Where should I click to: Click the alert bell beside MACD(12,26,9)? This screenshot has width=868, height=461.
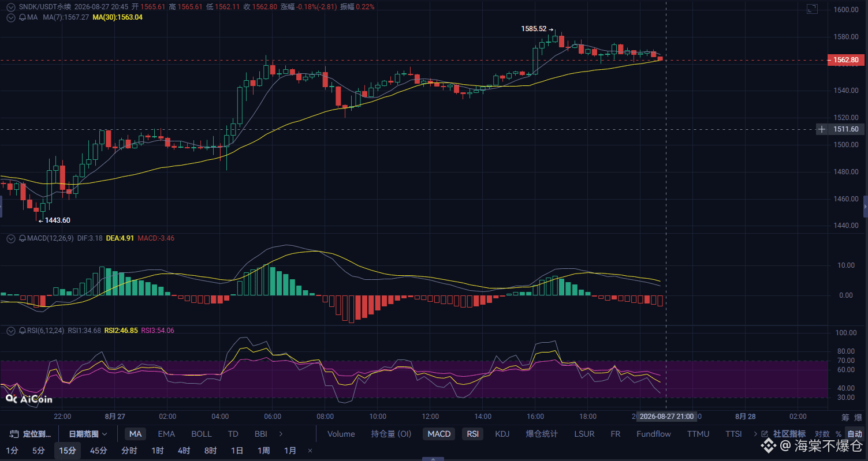(x=23, y=238)
